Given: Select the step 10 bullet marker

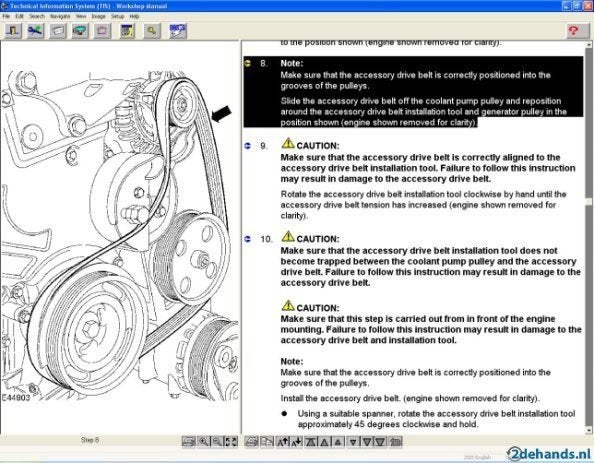Looking at the screenshot, I should [x=248, y=239].
